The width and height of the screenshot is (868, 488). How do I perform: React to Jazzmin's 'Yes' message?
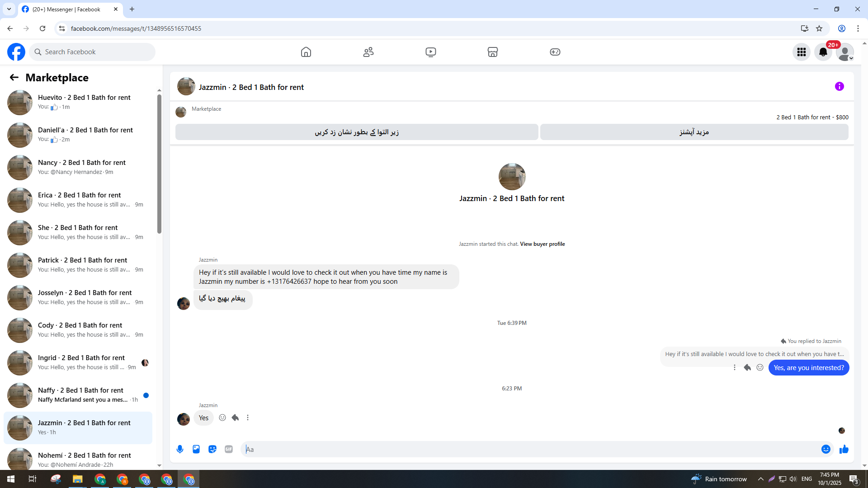click(x=222, y=418)
